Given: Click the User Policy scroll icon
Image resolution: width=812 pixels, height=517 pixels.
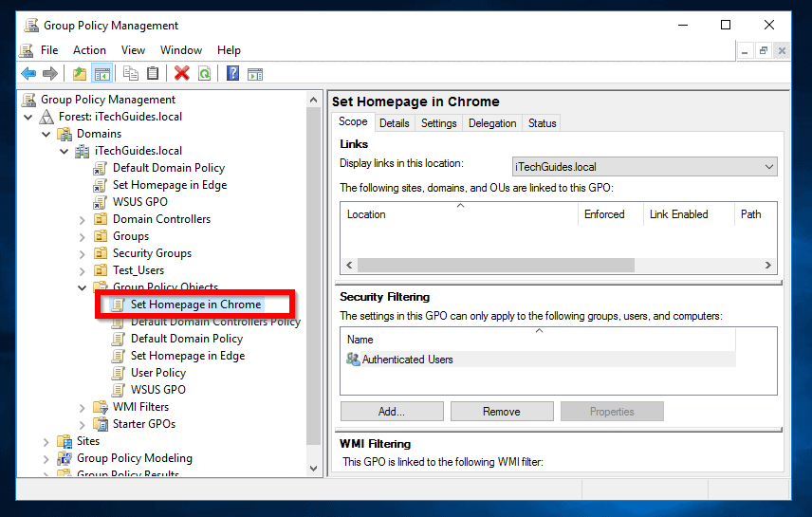Looking at the screenshot, I should (119, 373).
